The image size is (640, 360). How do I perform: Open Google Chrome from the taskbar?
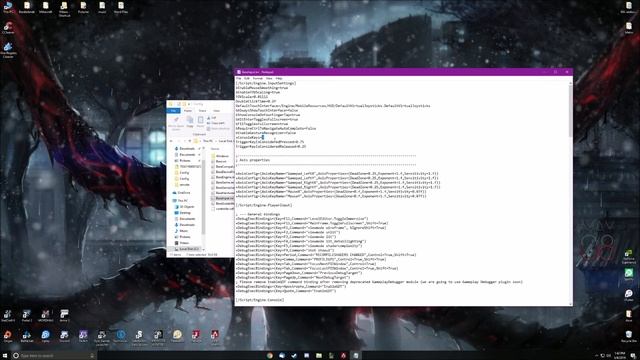tap(269, 356)
